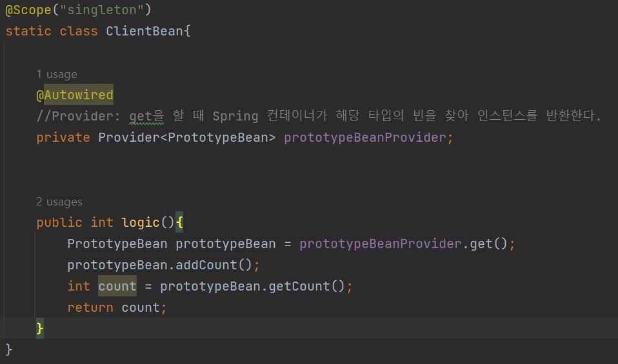Click the ClientBean class name

point(145,31)
